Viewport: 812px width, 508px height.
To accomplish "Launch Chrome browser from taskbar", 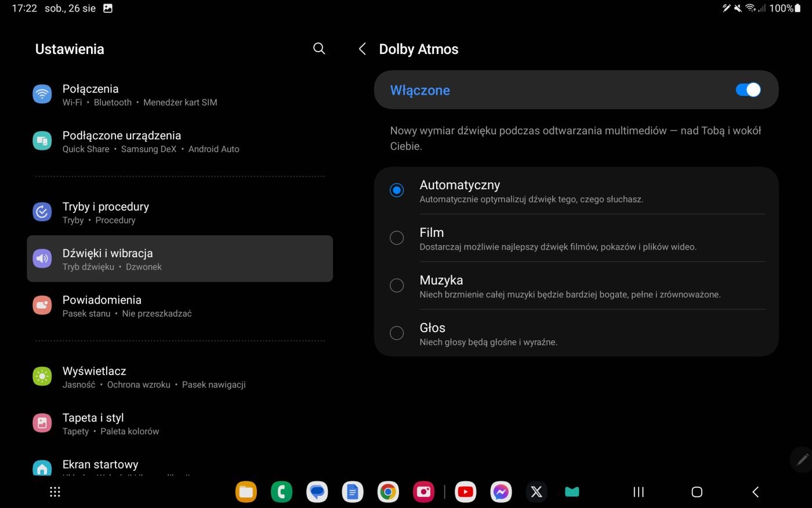I will [388, 492].
